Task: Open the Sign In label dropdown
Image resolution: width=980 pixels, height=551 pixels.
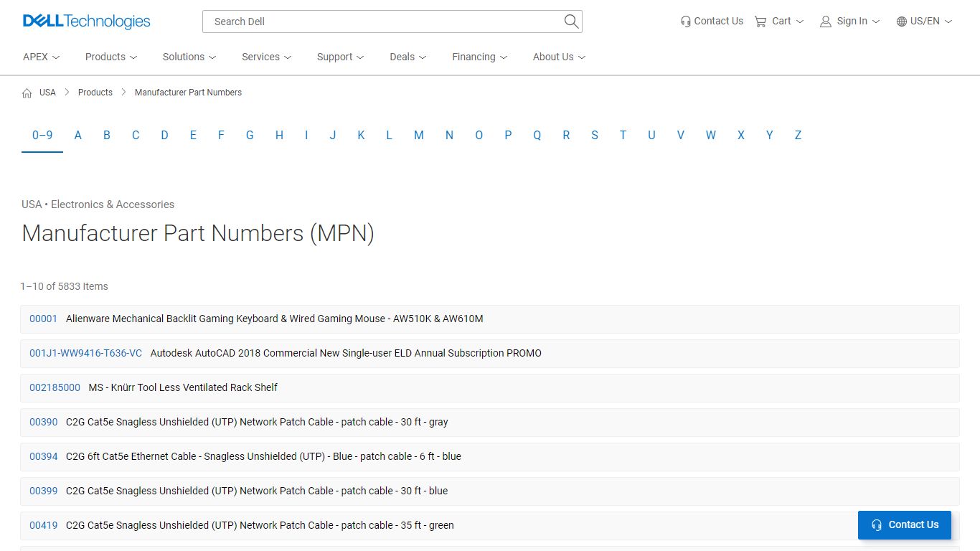Action: point(852,22)
